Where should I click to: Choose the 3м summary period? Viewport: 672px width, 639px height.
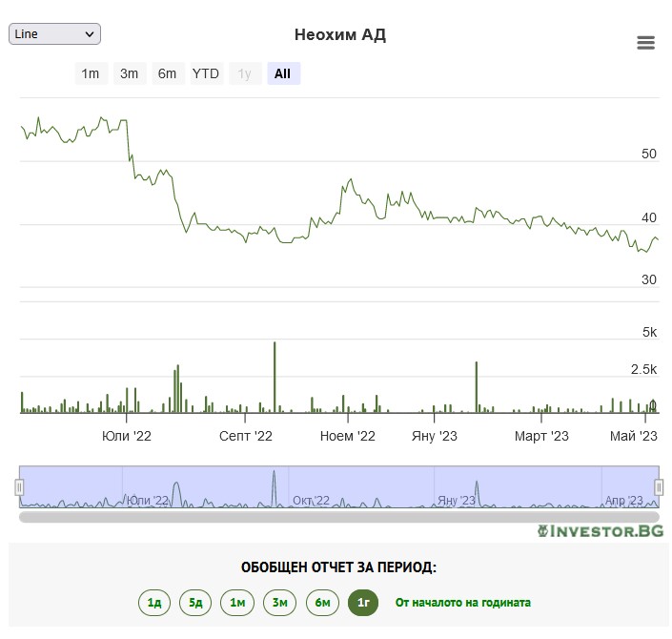point(280,603)
